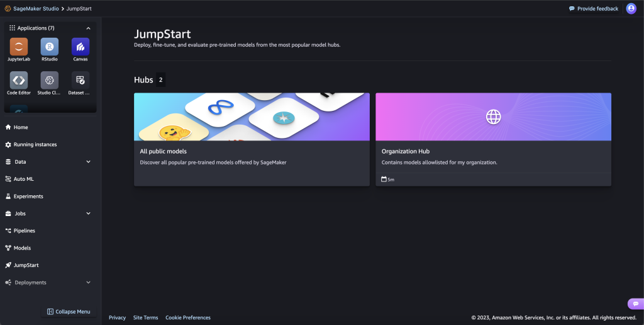Launch the RStudio application icon
Viewport: 644px width, 325px height.
coord(49,47)
